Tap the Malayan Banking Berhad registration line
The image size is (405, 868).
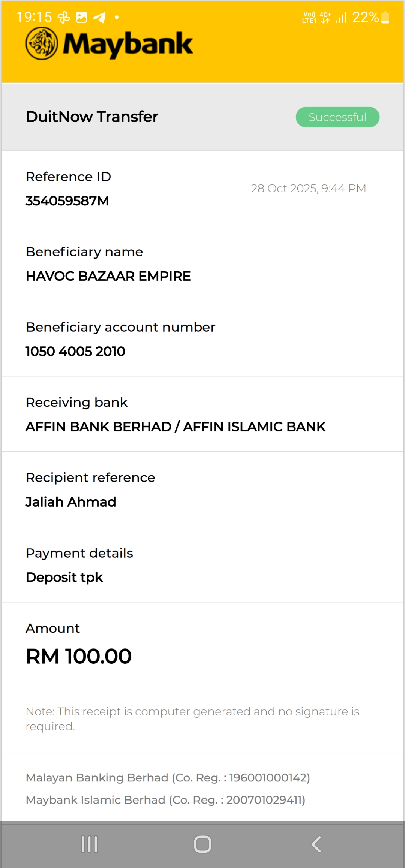tap(168, 778)
